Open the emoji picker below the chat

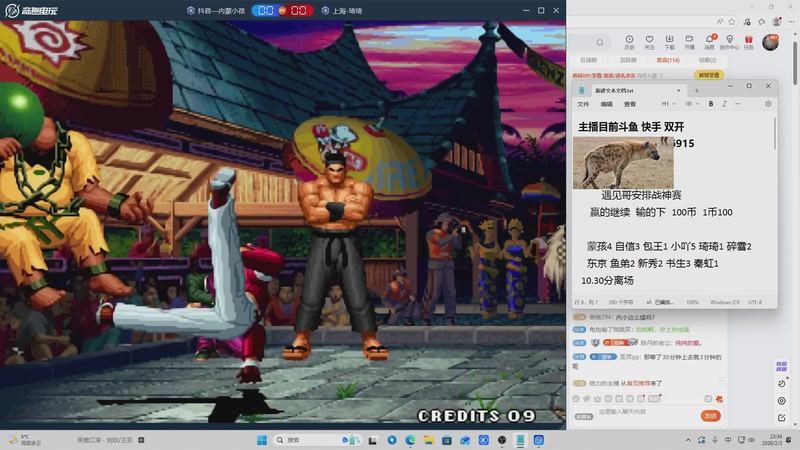click(x=576, y=398)
